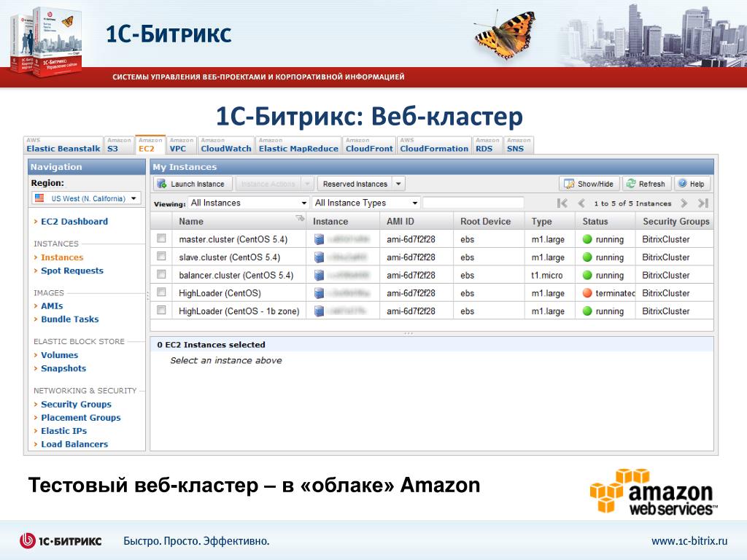This screenshot has height=560, width=747.
Task: Switch to the EC2 tab
Action: [x=150, y=145]
